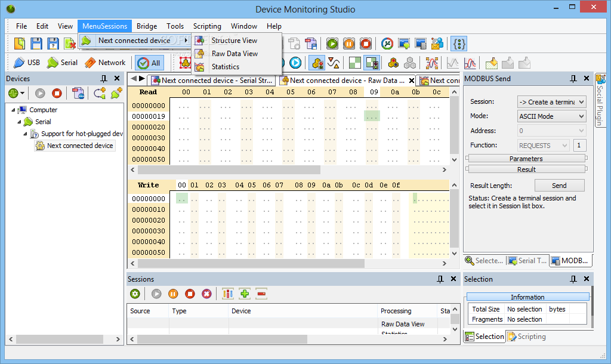Open the Session dropdown in MODBUS Send

pyautogui.click(x=551, y=101)
